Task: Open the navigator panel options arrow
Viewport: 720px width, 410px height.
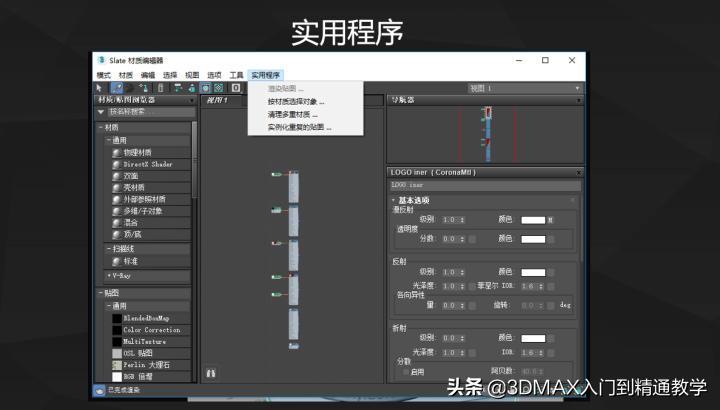Action: coord(578,100)
